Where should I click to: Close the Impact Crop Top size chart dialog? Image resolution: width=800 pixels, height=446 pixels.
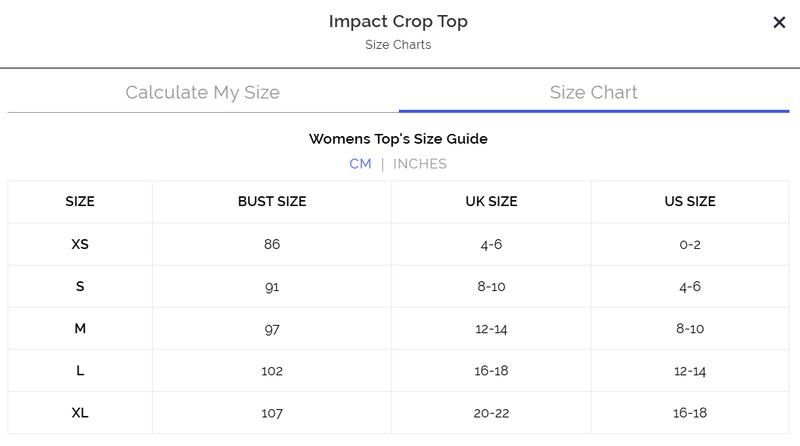(779, 22)
